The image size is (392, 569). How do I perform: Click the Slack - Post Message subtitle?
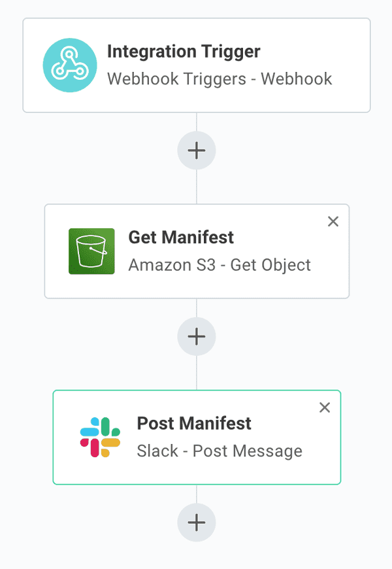[x=220, y=451]
